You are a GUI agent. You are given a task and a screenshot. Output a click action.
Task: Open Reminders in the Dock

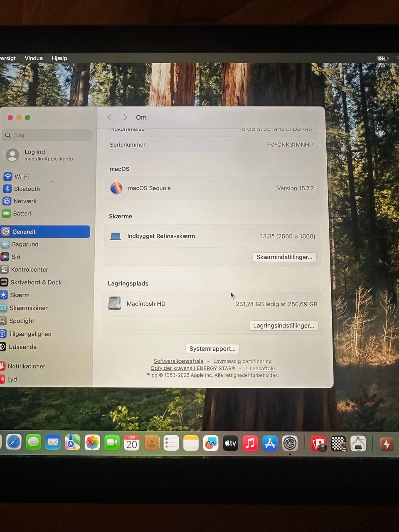(x=171, y=443)
